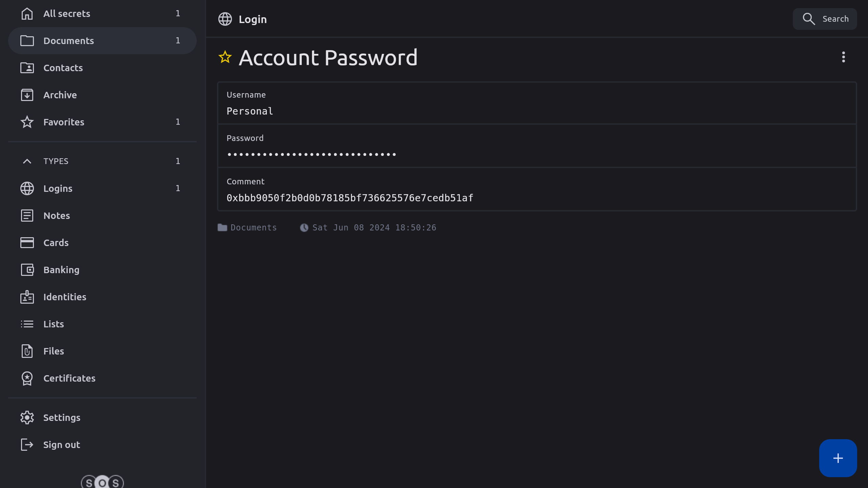Viewport: 868px width, 488px height.
Task: Reveal the hidden Password field
Action: tap(311, 155)
